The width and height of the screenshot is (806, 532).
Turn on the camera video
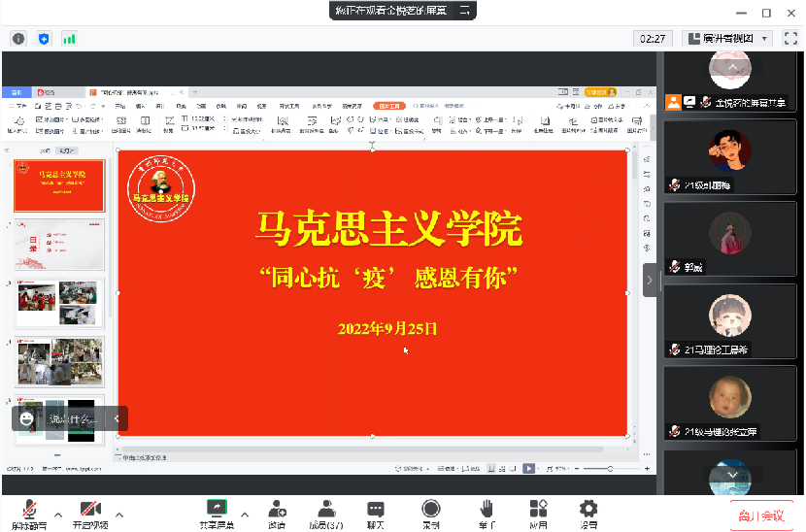pos(91,510)
